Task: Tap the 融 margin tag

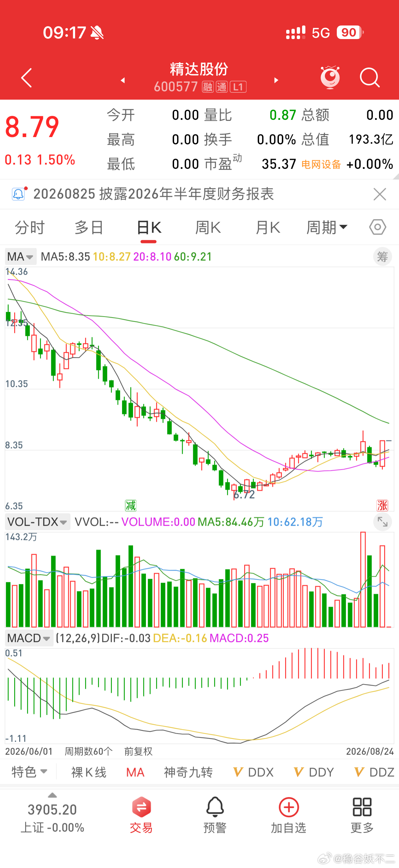Action: tap(207, 87)
